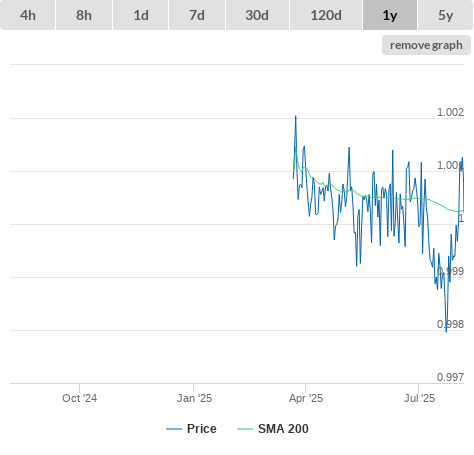Choose the 7d time range
Image resolution: width=474 pixels, height=455 pixels.
pyautogui.click(x=197, y=15)
